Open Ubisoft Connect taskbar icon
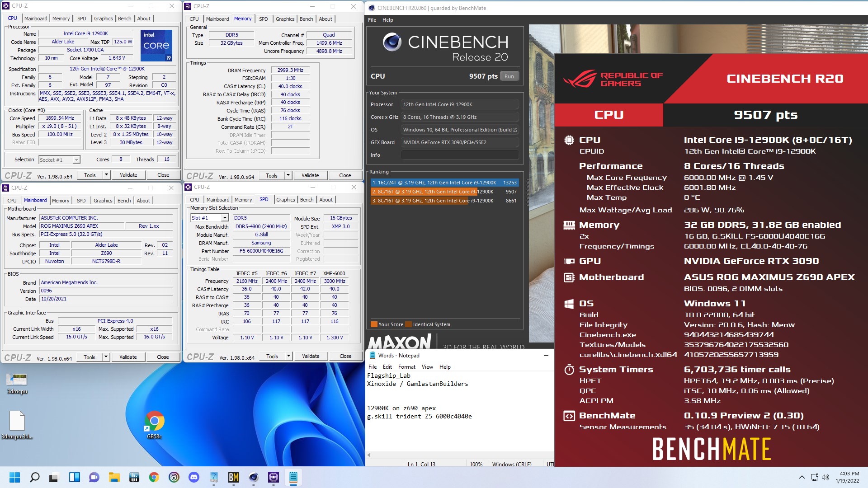Screen dimensions: 868x488 (x=174, y=477)
